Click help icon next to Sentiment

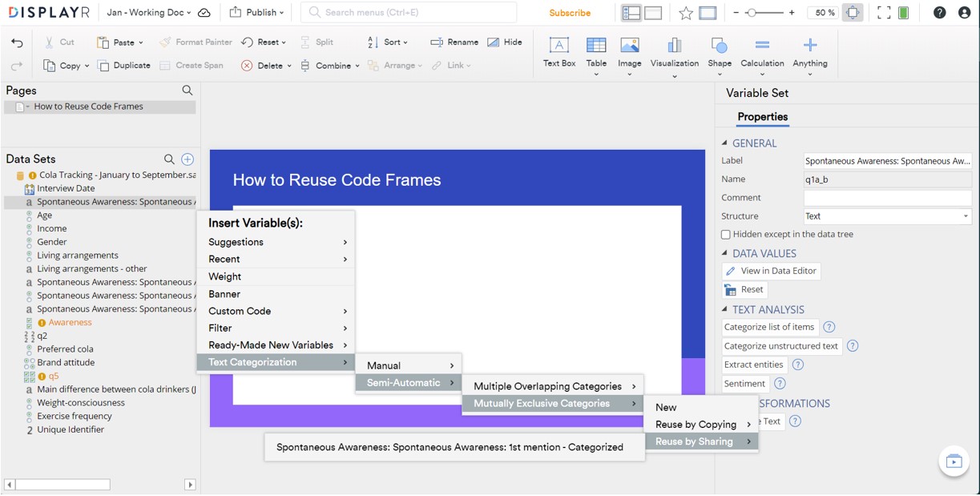click(780, 384)
